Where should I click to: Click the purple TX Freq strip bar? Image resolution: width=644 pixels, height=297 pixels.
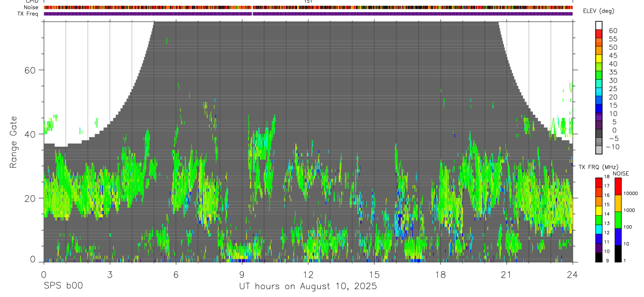[308, 14]
